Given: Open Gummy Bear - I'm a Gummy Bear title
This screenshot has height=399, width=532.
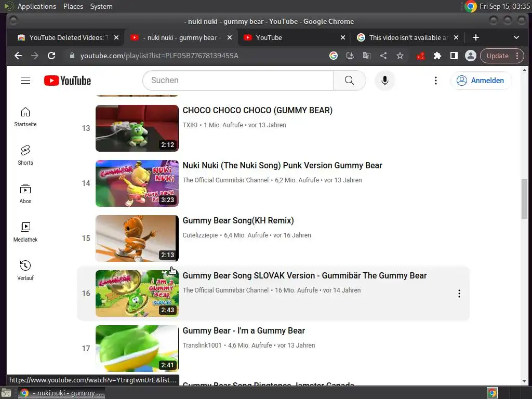Looking at the screenshot, I should pyautogui.click(x=244, y=331).
